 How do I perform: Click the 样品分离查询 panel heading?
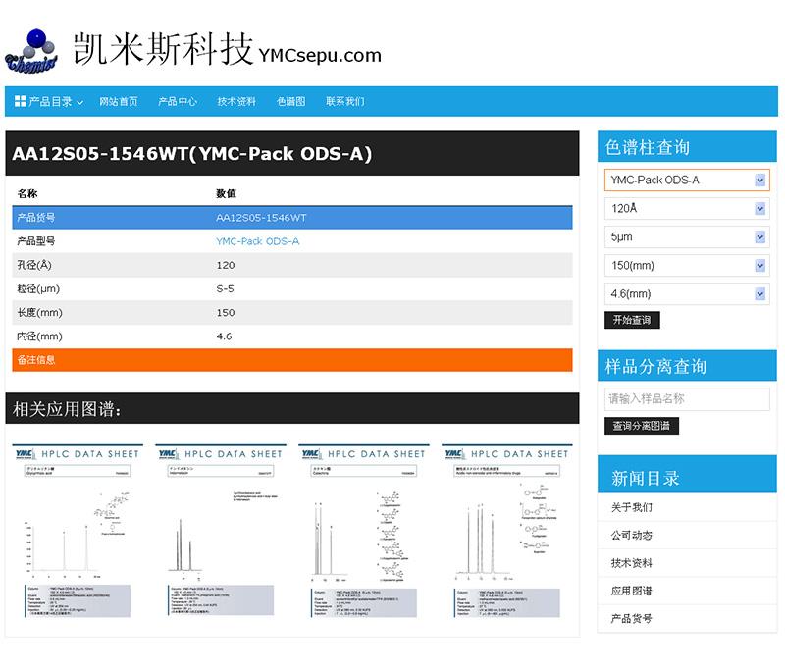(x=655, y=366)
